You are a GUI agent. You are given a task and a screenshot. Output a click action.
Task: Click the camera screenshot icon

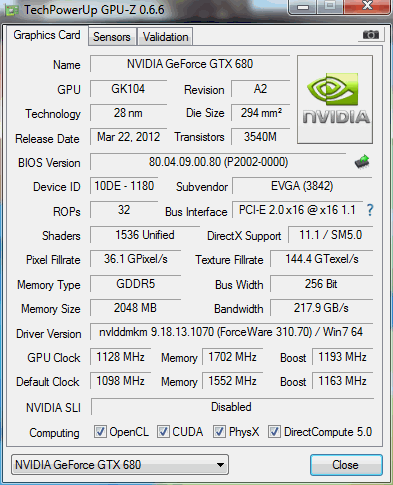pyautogui.click(x=371, y=35)
